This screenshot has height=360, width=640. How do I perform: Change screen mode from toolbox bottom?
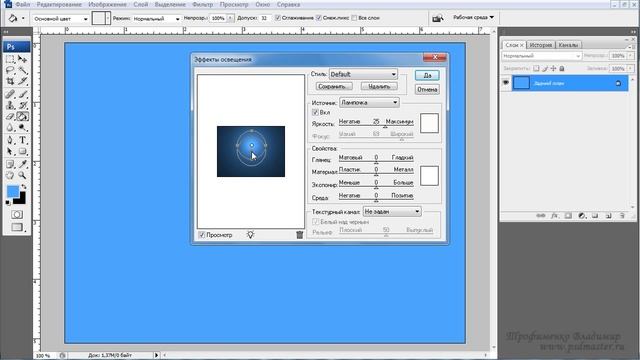pyautogui.click(x=17, y=227)
